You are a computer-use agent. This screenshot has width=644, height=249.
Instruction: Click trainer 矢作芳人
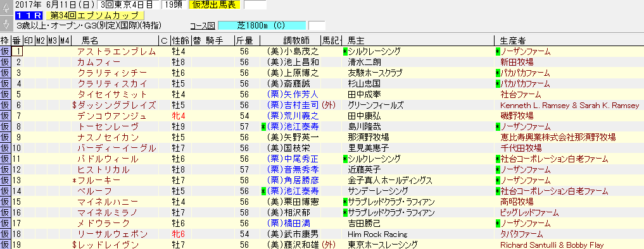click(301, 94)
